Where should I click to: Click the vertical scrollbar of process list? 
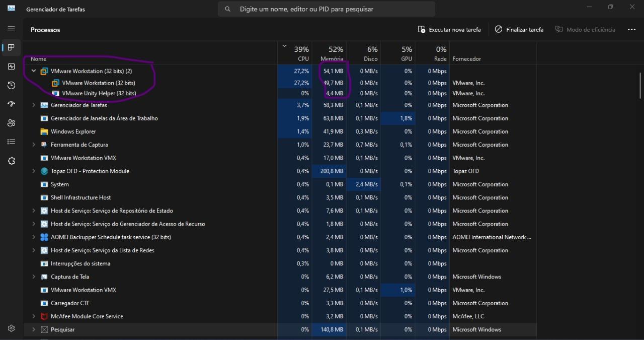coord(640,86)
